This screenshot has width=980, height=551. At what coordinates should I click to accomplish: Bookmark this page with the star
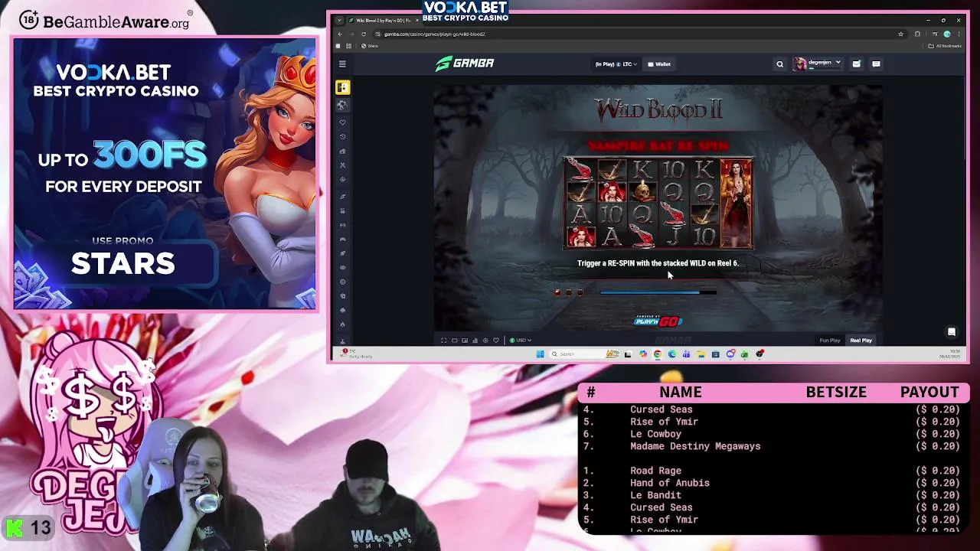point(900,34)
